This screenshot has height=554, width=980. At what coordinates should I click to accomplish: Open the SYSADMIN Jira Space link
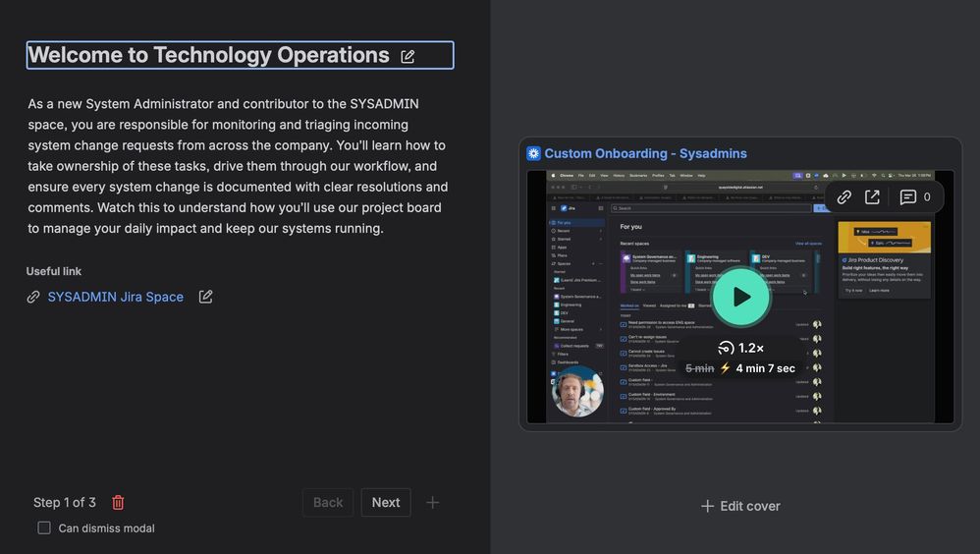pos(116,297)
